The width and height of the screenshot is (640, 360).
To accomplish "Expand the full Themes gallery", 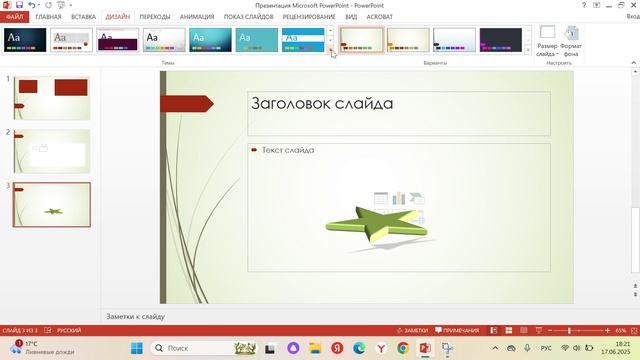I will [330, 49].
